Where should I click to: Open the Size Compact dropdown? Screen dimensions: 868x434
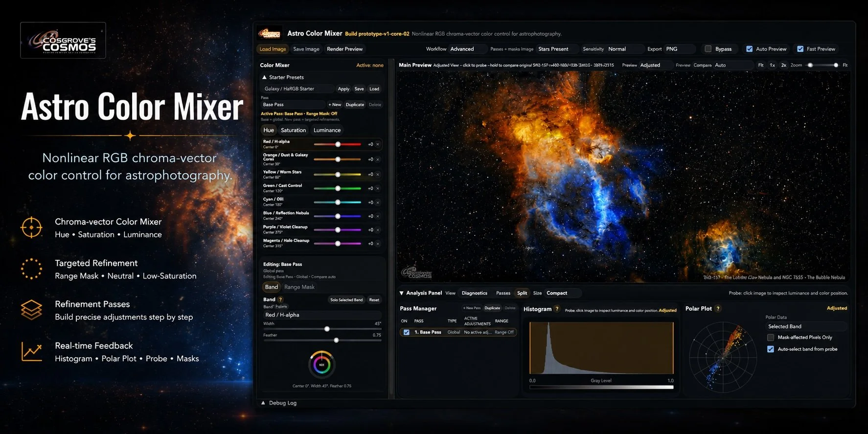click(x=563, y=293)
